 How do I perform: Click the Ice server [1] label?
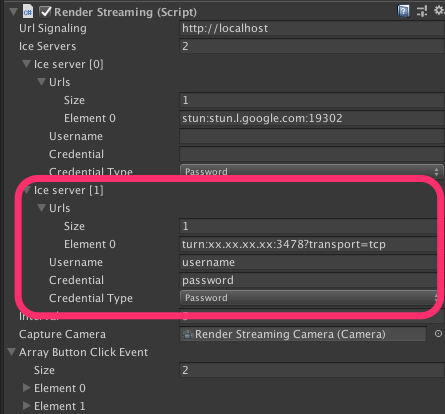click(68, 190)
